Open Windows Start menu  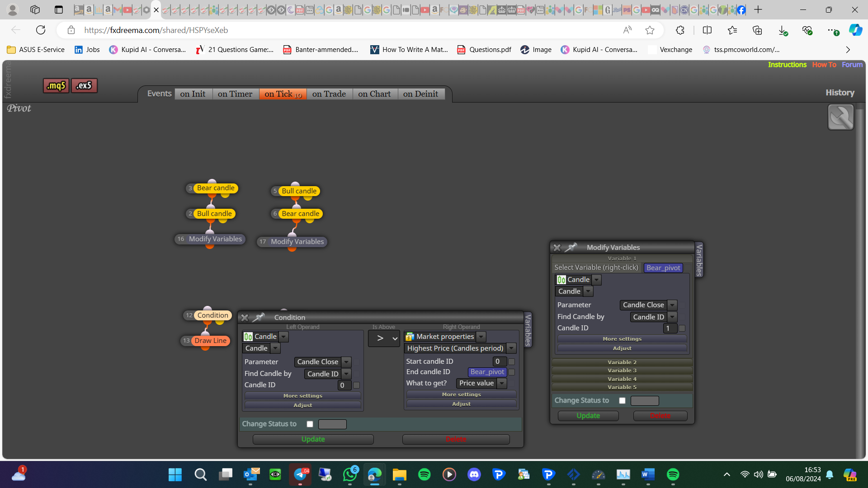pos(175,474)
